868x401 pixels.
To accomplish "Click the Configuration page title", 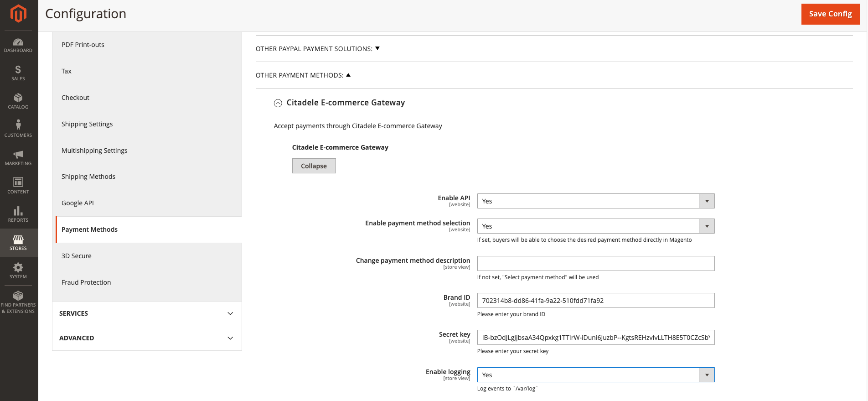I will point(86,14).
